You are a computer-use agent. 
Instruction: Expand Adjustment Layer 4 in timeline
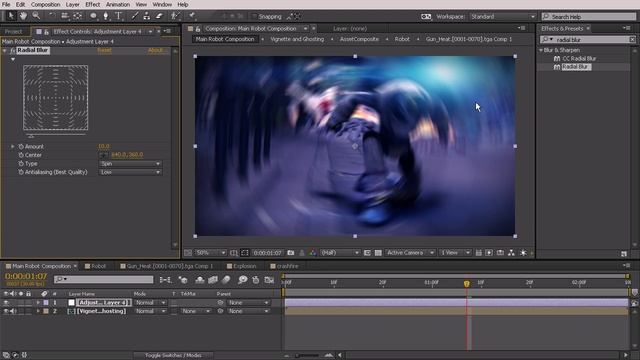tap(38, 302)
